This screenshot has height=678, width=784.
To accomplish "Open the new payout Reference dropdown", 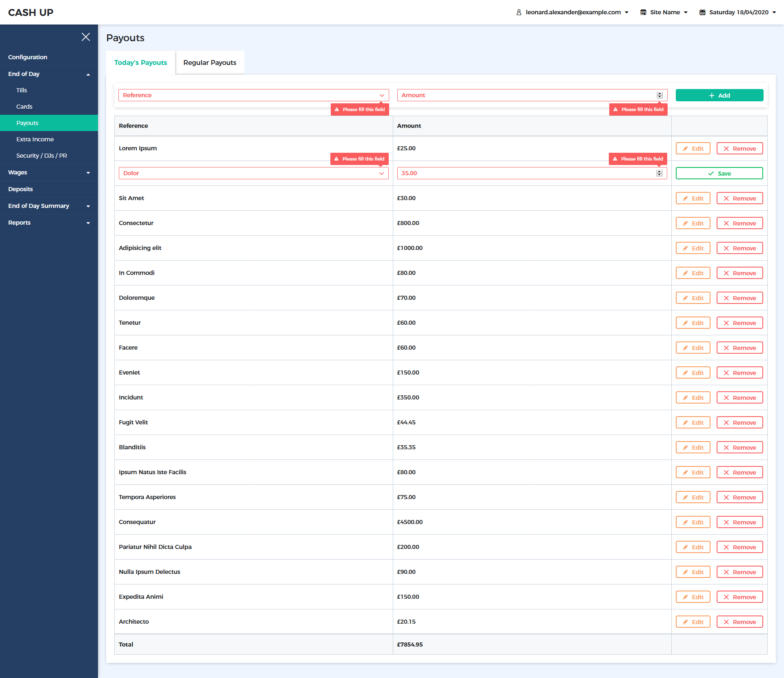I will point(253,95).
